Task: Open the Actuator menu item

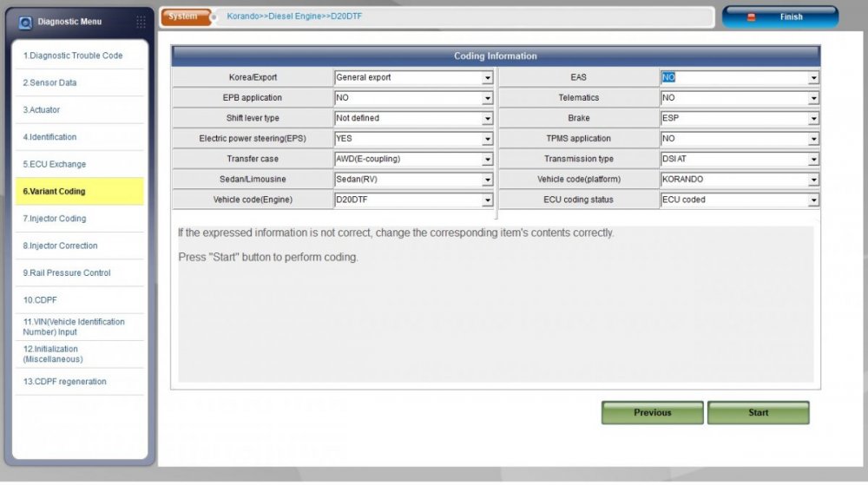Action: (x=80, y=109)
